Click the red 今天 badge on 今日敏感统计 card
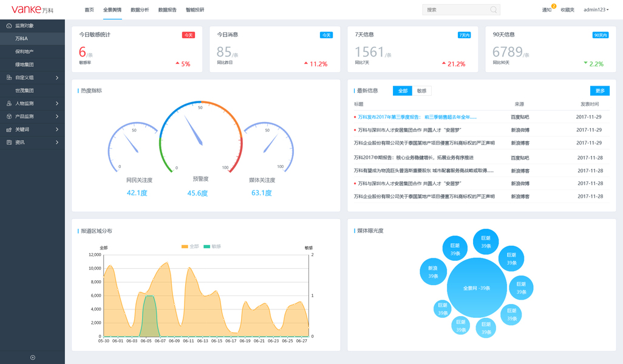The width and height of the screenshot is (623, 364). click(x=188, y=35)
